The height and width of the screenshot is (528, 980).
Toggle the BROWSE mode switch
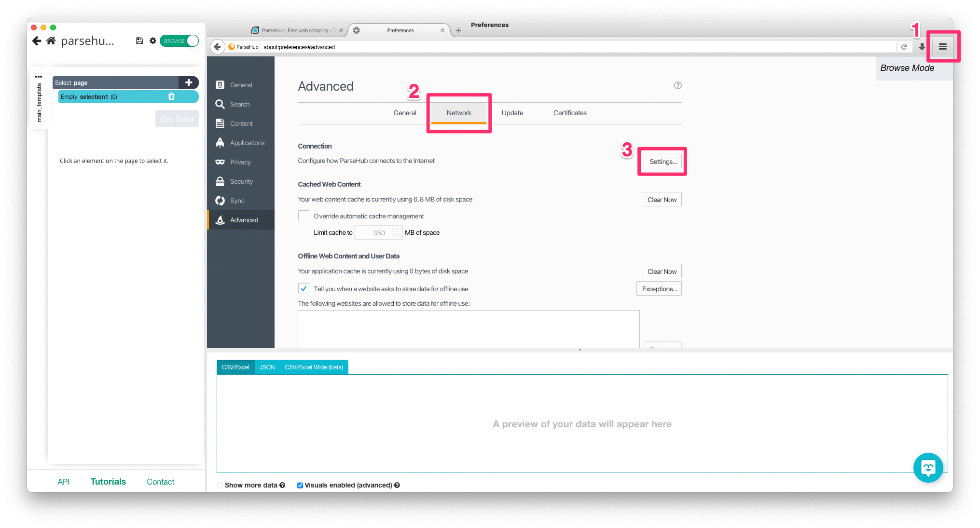179,41
